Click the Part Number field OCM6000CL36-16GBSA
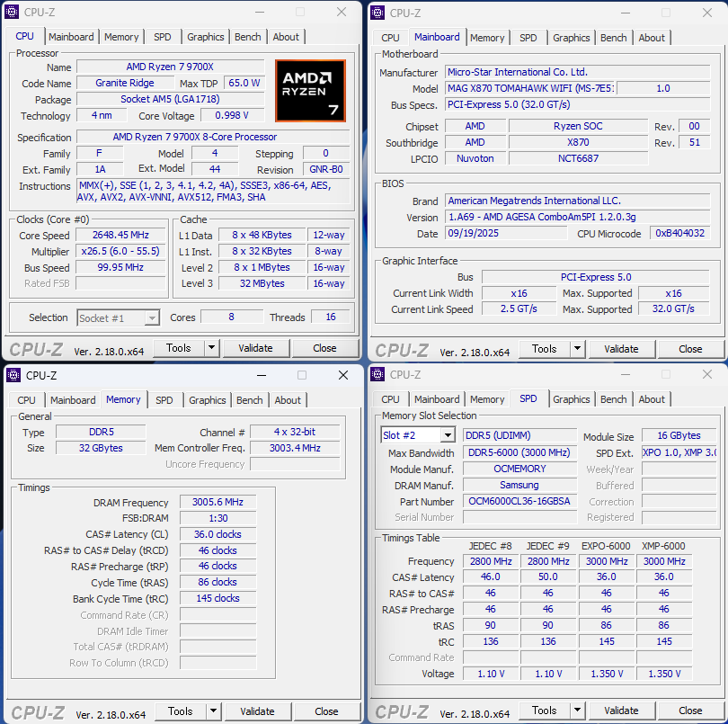 click(x=520, y=501)
